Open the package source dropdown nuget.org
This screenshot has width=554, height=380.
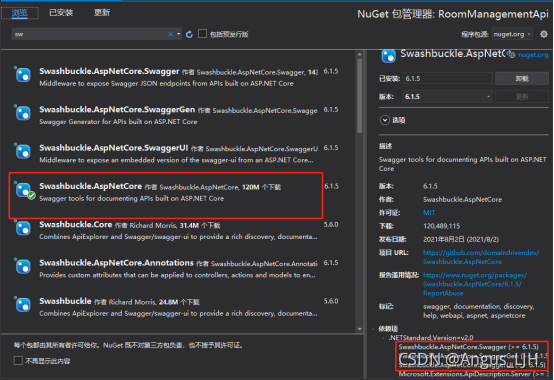click(x=512, y=34)
